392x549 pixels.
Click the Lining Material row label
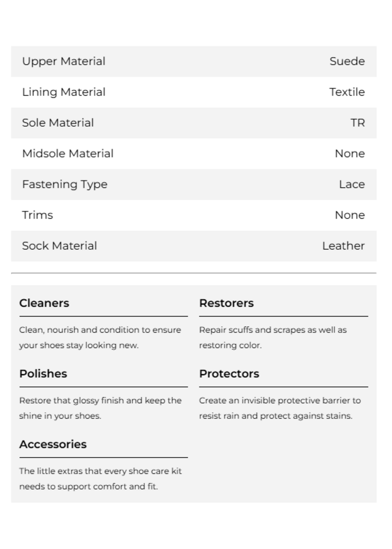pyautogui.click(x=64, y=92)
